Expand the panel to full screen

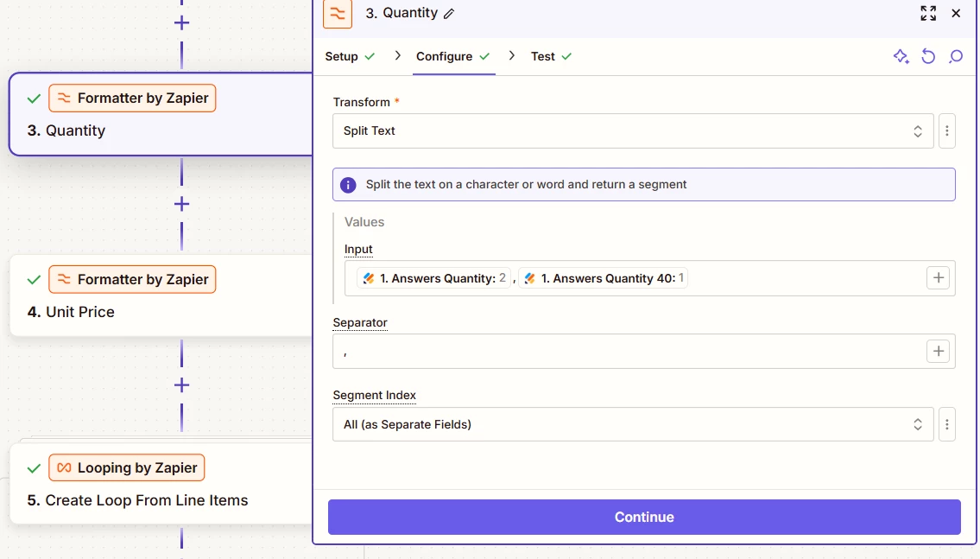[928, 13]
